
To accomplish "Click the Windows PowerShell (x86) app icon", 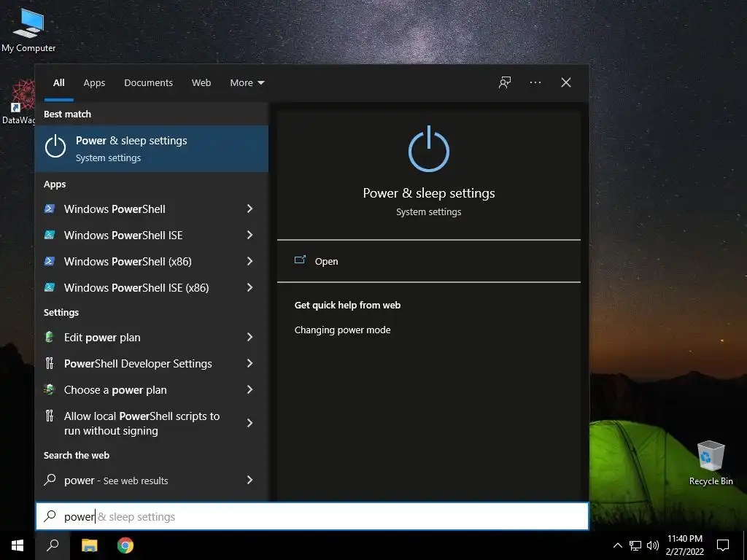I will click(50, 261).
